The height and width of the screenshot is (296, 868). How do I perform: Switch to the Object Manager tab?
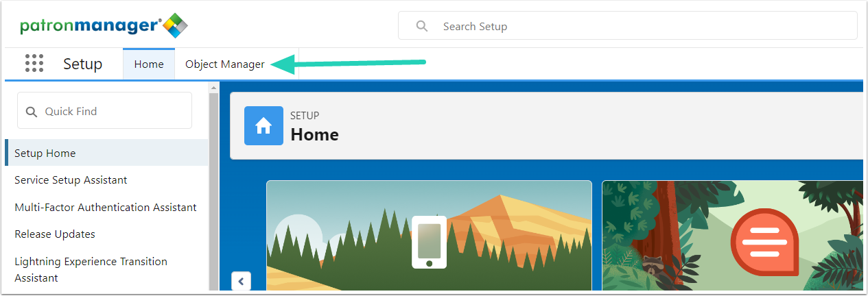[x=225, y=64]
